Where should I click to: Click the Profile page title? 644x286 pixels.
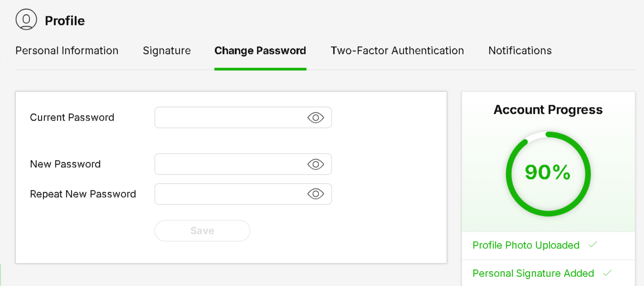[x=65, y=21]
